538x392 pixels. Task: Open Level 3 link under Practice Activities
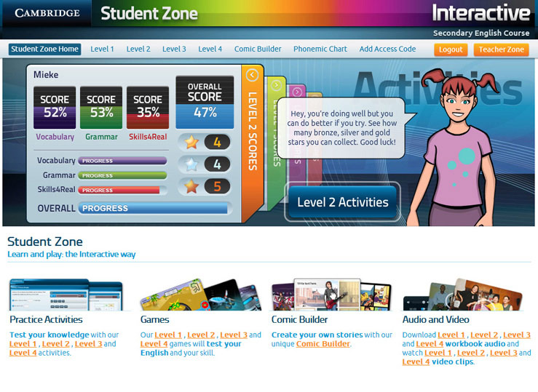[88, 344]
